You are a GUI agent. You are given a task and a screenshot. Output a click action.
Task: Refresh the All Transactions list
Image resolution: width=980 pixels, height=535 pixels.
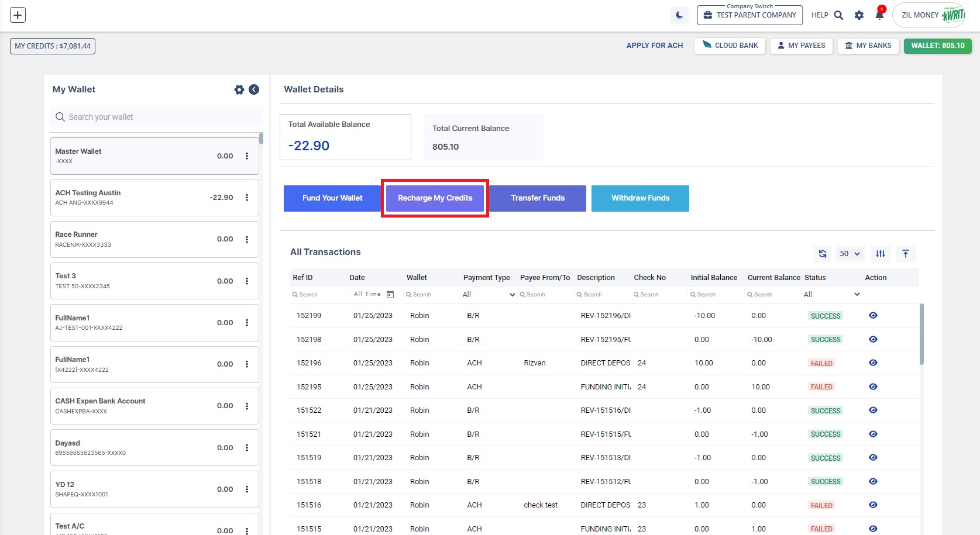(823, 254)
